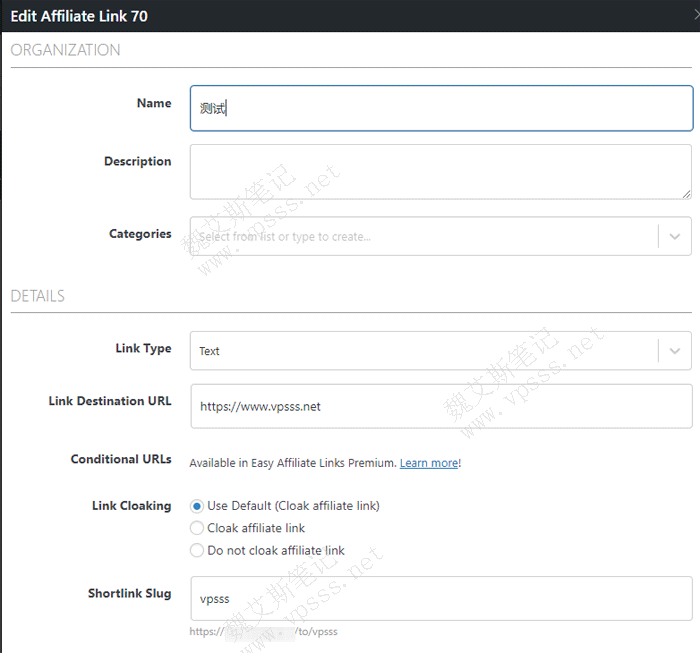Select Use Default cloaking option
Viewport: 700px width, 653px height.
click(x=197, y=506)
